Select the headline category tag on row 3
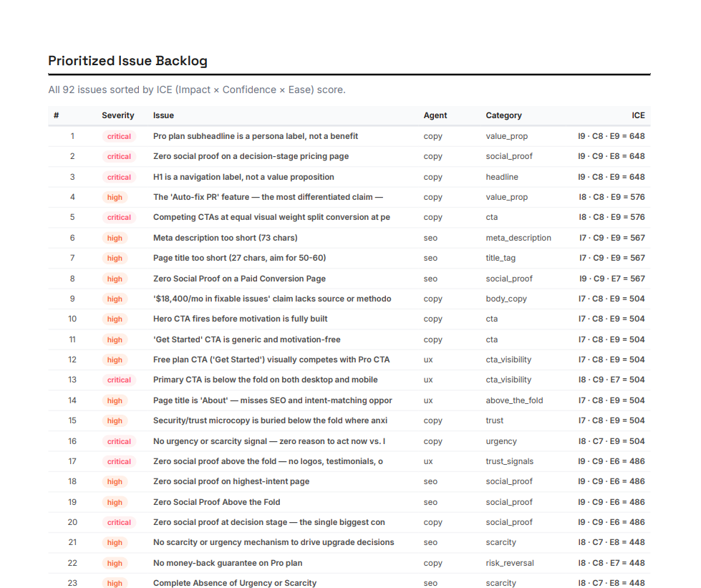Viewport: 701px width, 588px height. click(501, 177)
